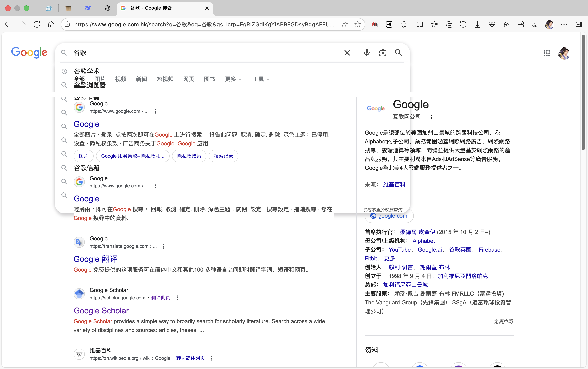Take a screenshot with the scissors icon
The image size is (588, 369).
pos(535,24)
